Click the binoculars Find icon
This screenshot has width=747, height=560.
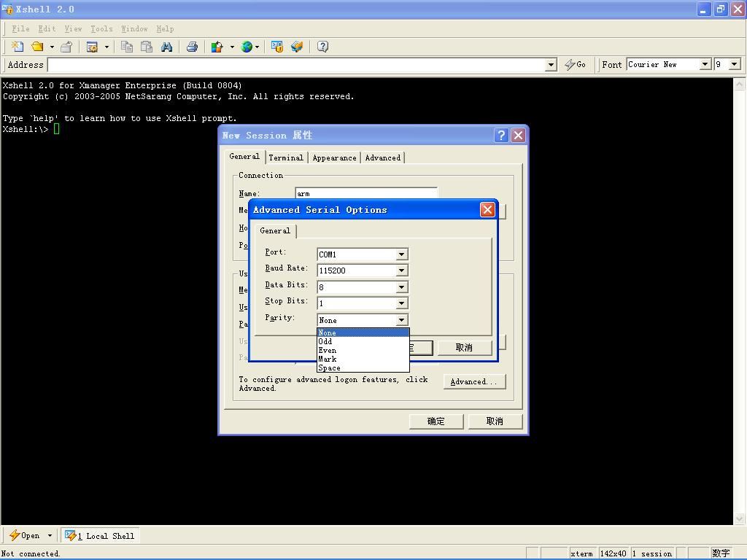pos(166,47)
